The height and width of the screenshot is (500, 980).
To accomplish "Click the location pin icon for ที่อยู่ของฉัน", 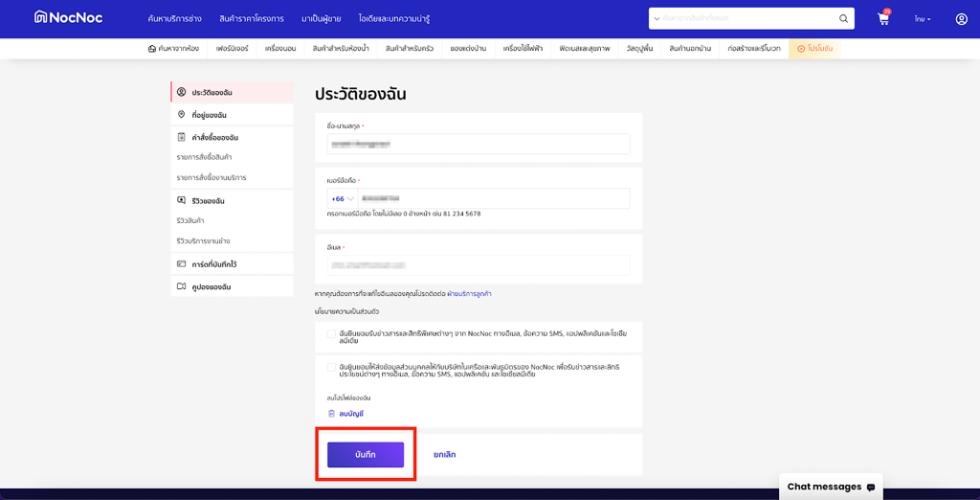I will [181, 115].
